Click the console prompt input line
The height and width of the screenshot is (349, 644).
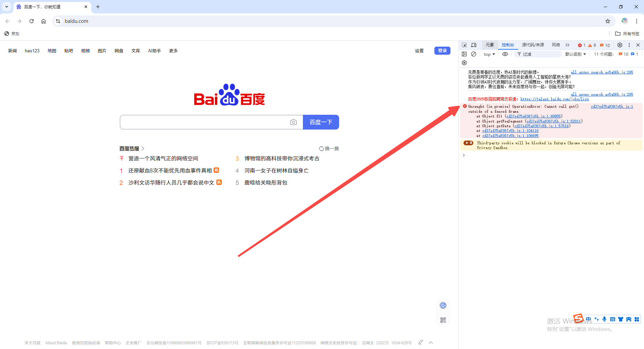(552, 155)
